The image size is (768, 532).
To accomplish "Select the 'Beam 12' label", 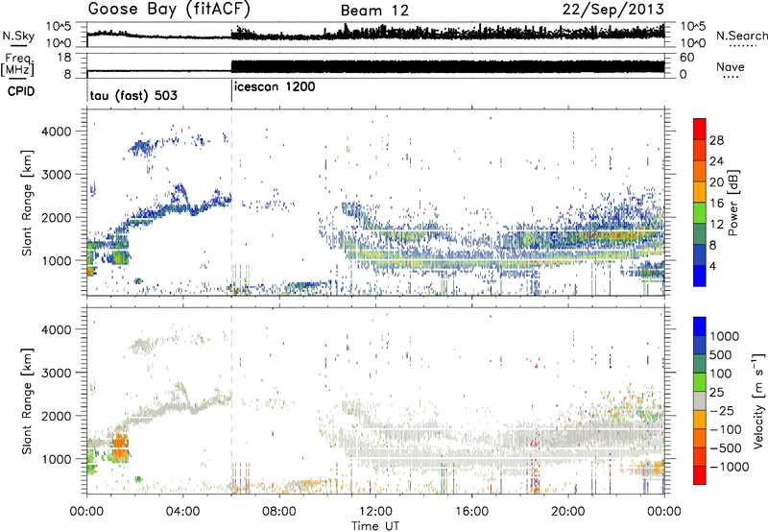I will tap(374, 11).
